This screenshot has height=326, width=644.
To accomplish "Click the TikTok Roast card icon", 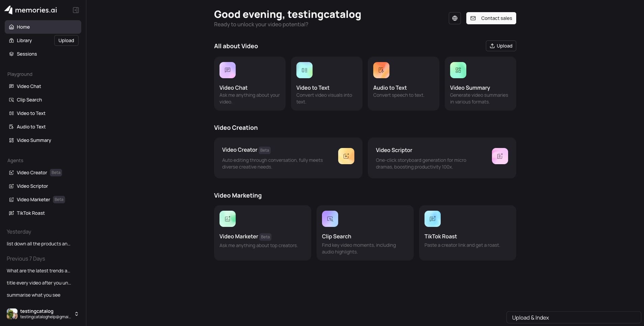I will coord(432,219).
